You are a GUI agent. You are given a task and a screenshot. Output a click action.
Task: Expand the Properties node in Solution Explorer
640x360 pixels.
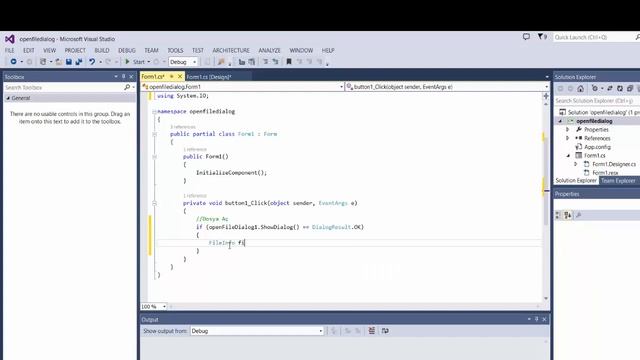point(567,129)
